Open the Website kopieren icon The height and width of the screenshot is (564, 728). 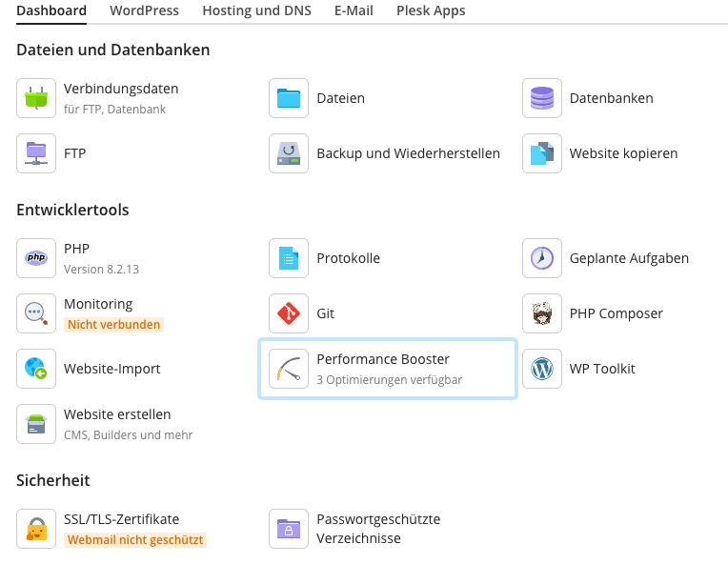(x=542, y=153)
